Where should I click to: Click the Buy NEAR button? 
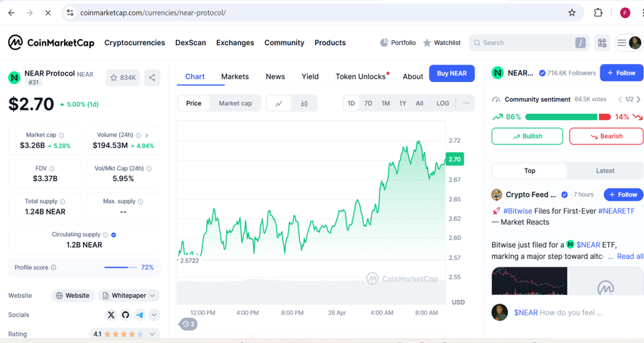(452, 73)
